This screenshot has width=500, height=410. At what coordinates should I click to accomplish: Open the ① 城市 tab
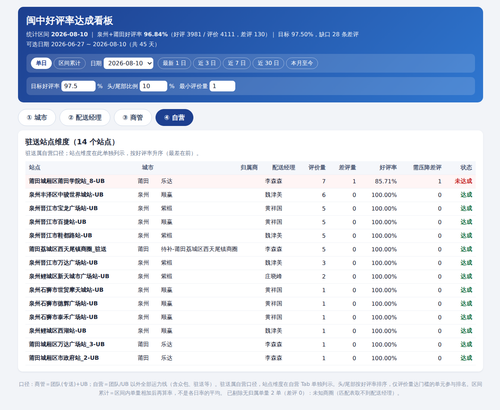click(x=37, y=117)
